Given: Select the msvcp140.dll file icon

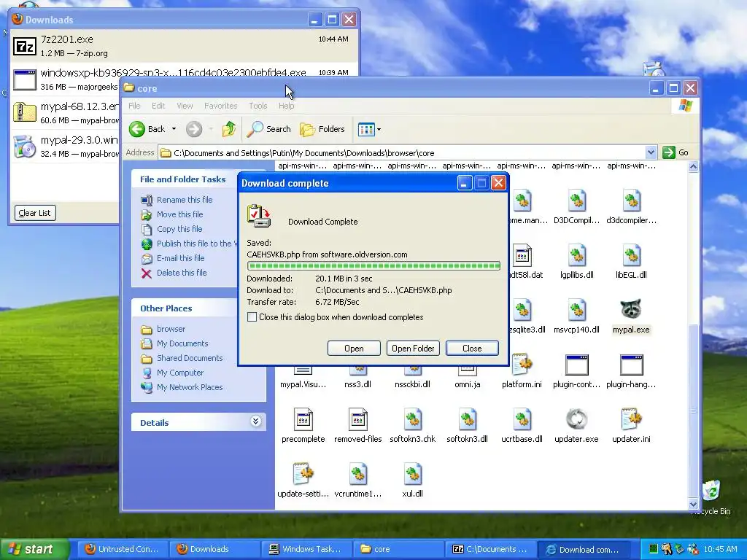Looking at the screenshot, I should (x=576, y=309).
